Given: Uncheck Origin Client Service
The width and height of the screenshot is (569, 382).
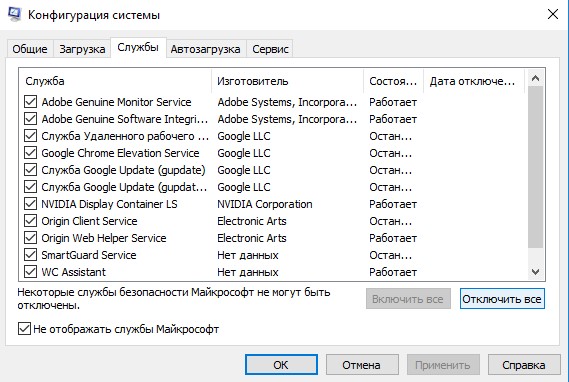Looking at the screenshot, I should [30, 221].
